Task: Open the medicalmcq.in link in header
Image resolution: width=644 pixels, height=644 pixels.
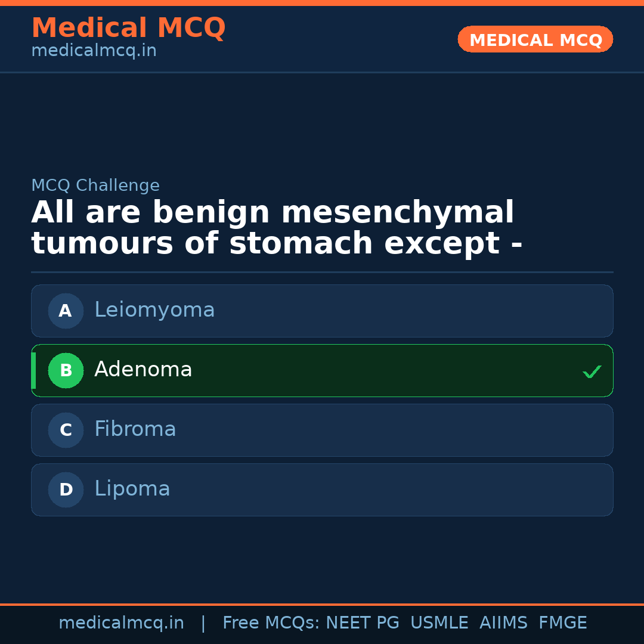Action: tap(94, 51)
